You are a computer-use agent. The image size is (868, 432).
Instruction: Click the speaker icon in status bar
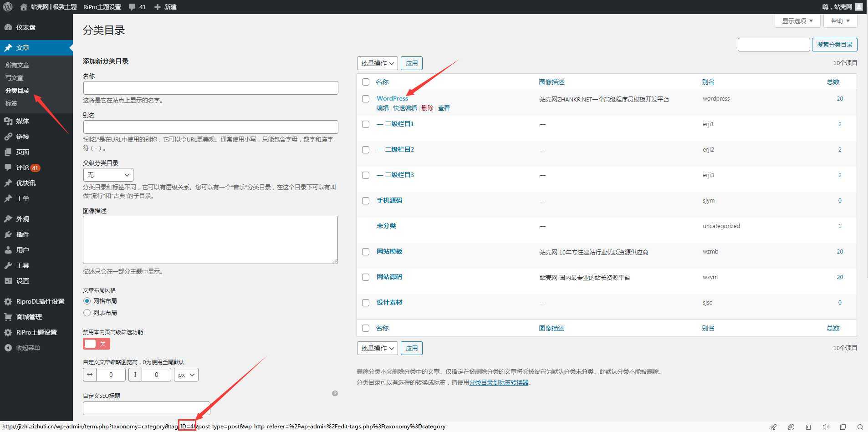click(x=826, y=427)
